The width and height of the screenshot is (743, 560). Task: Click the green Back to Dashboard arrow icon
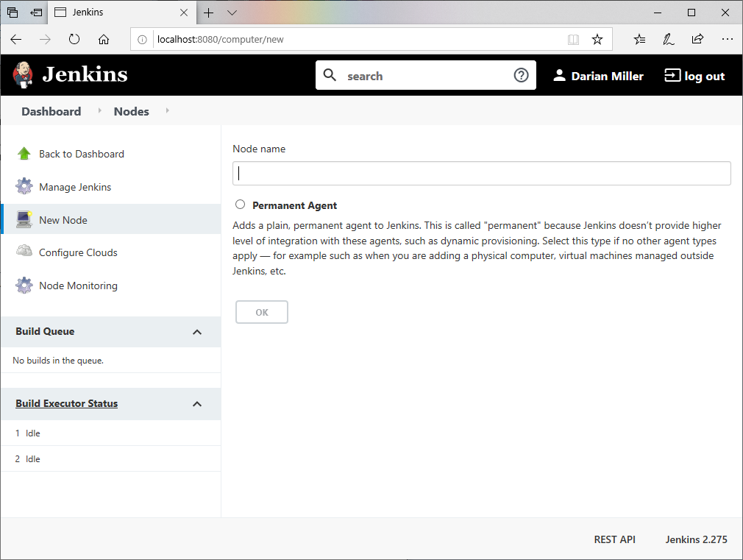(24, 154)
